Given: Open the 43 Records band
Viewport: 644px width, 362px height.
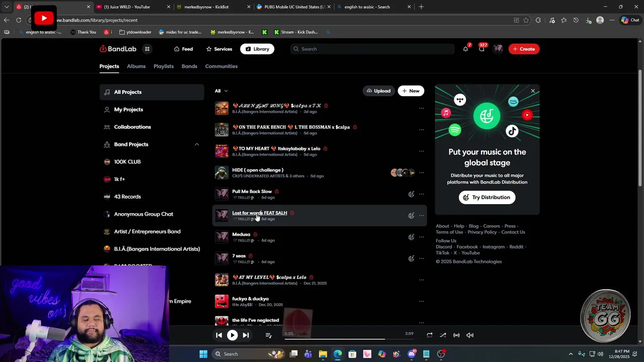Looking at the screenshot, I should (151, 197).
